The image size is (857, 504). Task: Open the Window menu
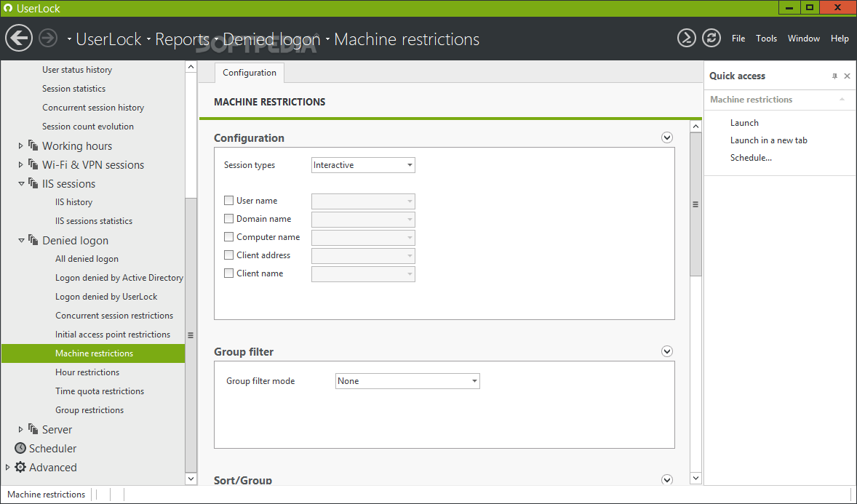(x=803, y=39)
